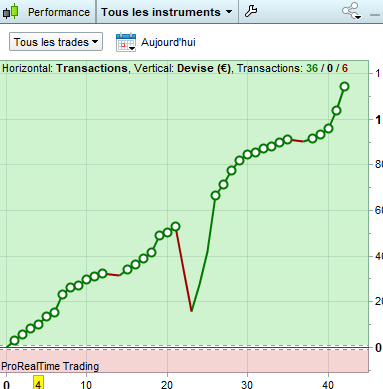
Task: Click the winning transactions count 36
Action: (x=312, y=68)
